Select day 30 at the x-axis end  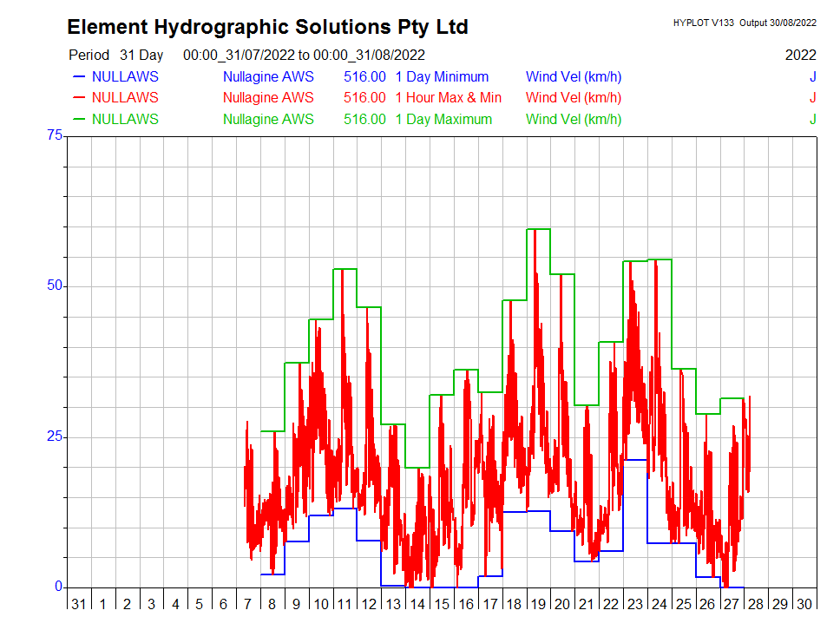click(804, 604)
